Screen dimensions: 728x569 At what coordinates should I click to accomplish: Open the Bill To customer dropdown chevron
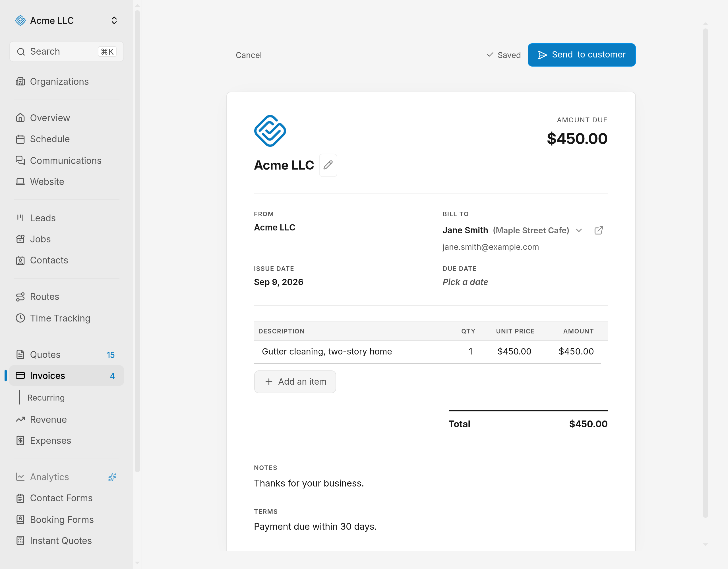tap(579, 230)
